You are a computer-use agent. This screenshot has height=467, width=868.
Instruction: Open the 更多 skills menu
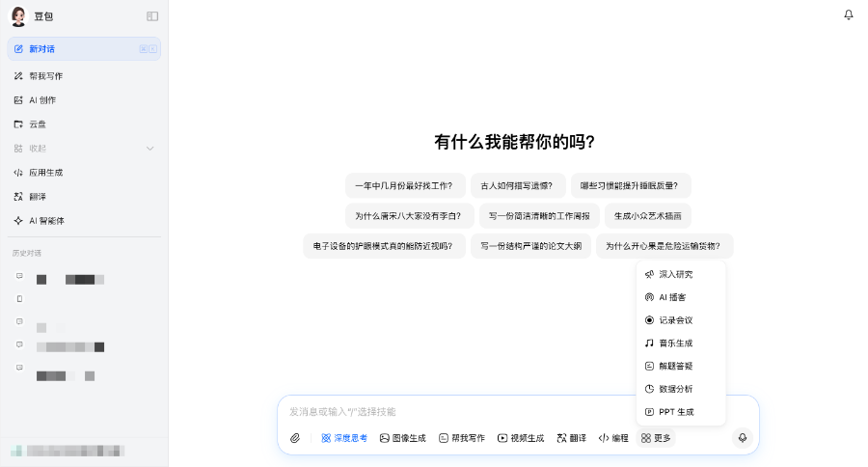tap(656, 438)
